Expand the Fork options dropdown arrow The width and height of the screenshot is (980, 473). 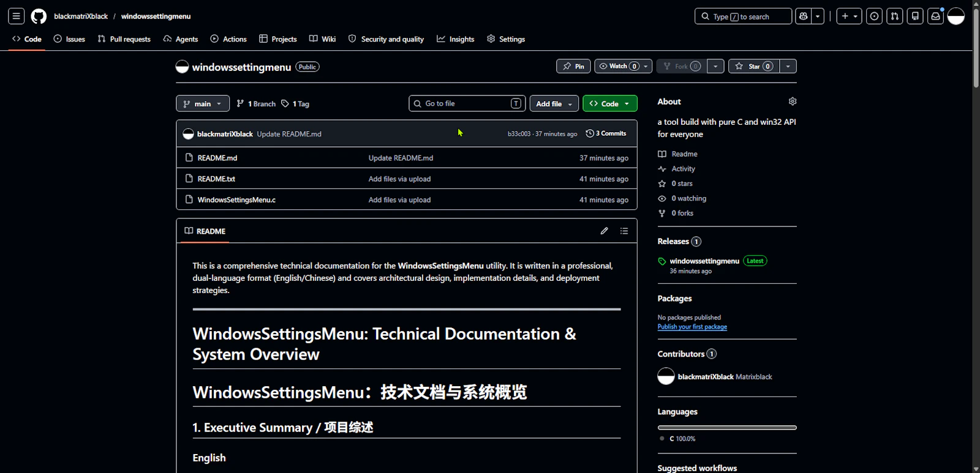[715, 66]
